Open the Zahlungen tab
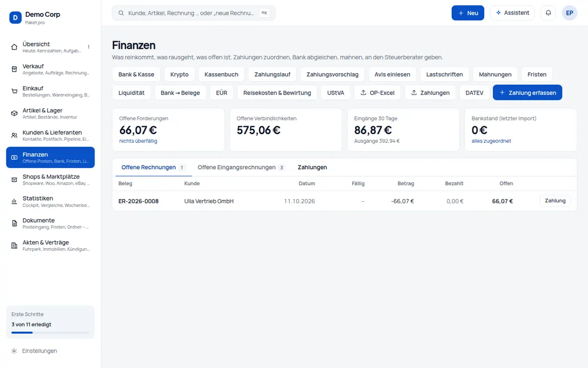Viewport: 588px width, 368px height. tap(312, 167)
